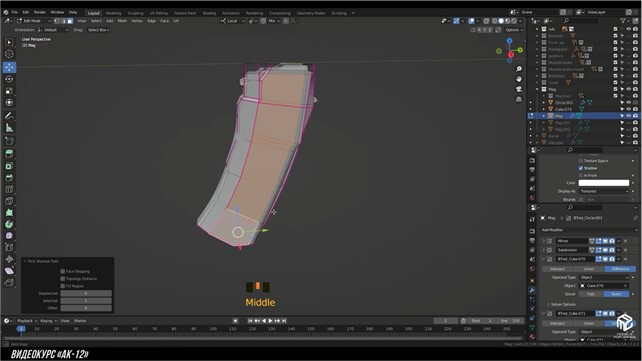Viewport: 642px width, 361px height.
Task: Toggle the Face Stepping checkbox
Action: click(x=63, y=271)
